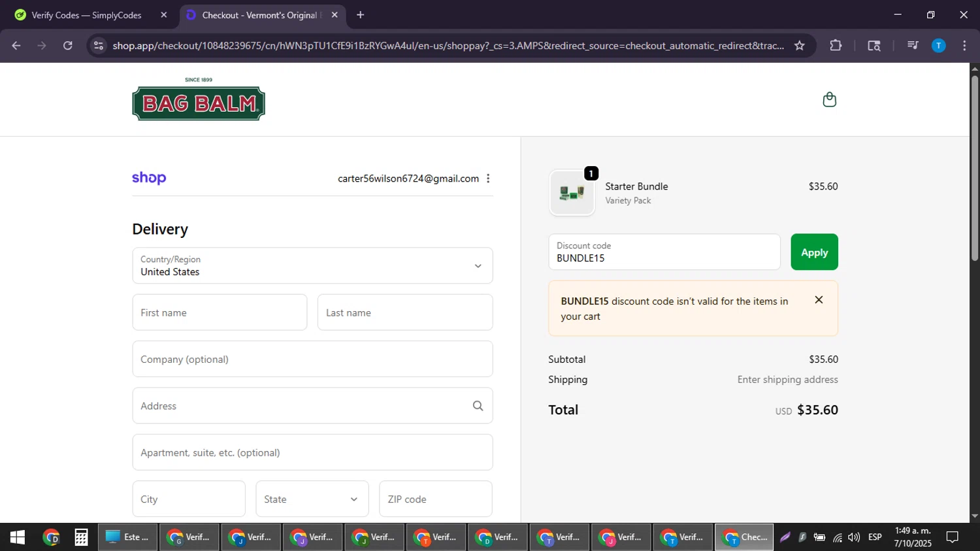Viewport: 980px width, 551px height.
Task: Launch the Calculator from the taskbar
Action: (81, 537)
